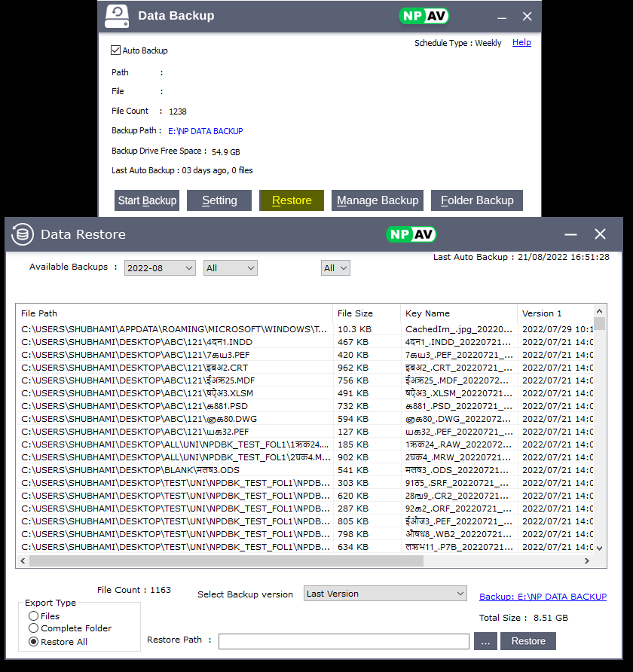Image resolution: width=633 pixels, height=672 pixels.
Task: Click the Data Restore database icon
Action: tap(23, 234)
